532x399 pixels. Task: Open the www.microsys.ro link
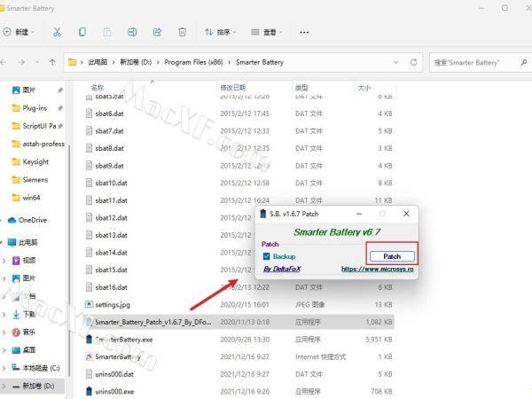378,269
